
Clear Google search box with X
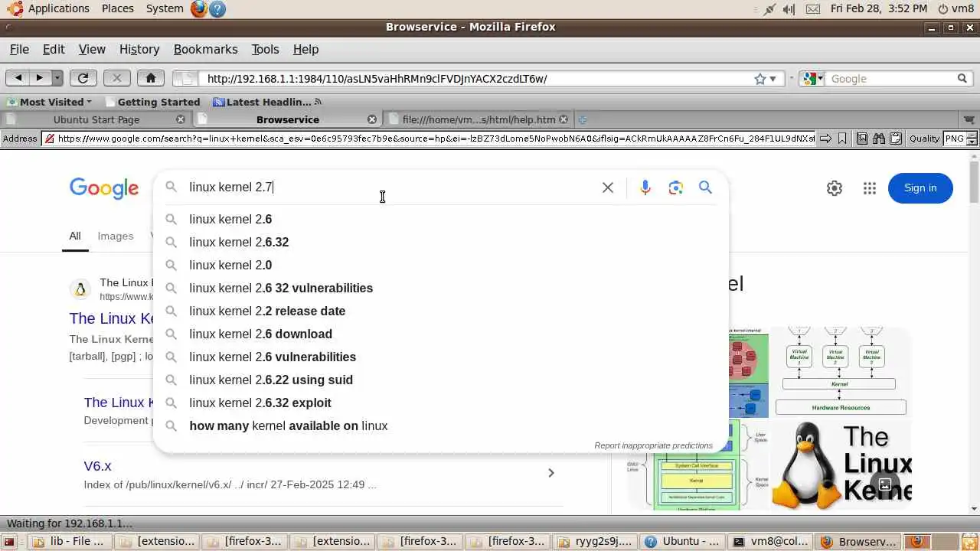[x=608, y=187]
